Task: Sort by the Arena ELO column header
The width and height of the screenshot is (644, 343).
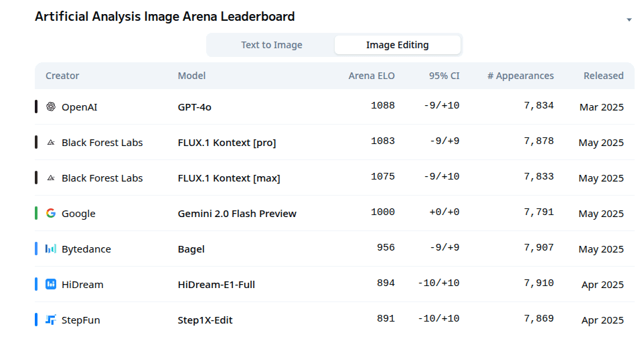Action: point(372,76)
